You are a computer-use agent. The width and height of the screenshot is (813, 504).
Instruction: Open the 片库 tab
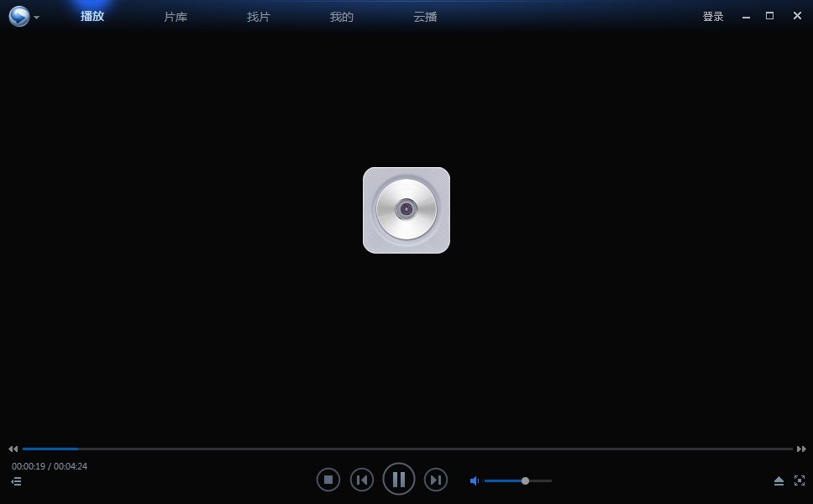[x=176, y=17]
